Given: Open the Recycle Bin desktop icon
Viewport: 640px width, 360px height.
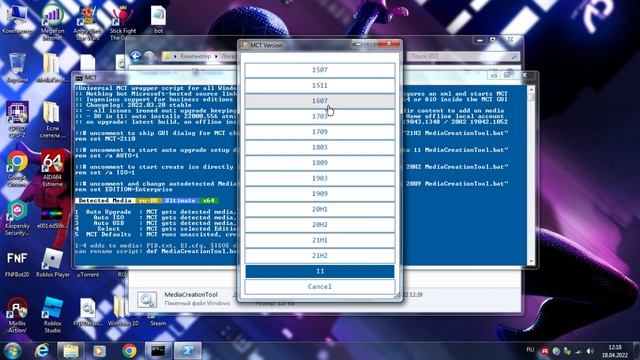Looking at the screenshot, I should pos(17,68).
